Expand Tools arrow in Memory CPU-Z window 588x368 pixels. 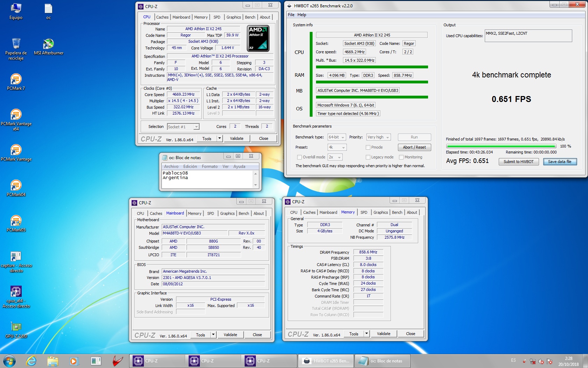[366, 334]
